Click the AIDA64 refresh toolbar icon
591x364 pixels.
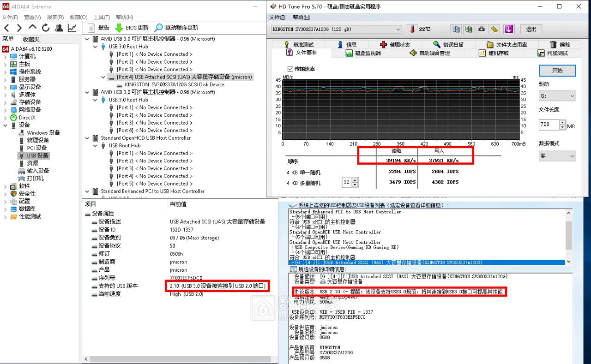[x=46, y=28]
